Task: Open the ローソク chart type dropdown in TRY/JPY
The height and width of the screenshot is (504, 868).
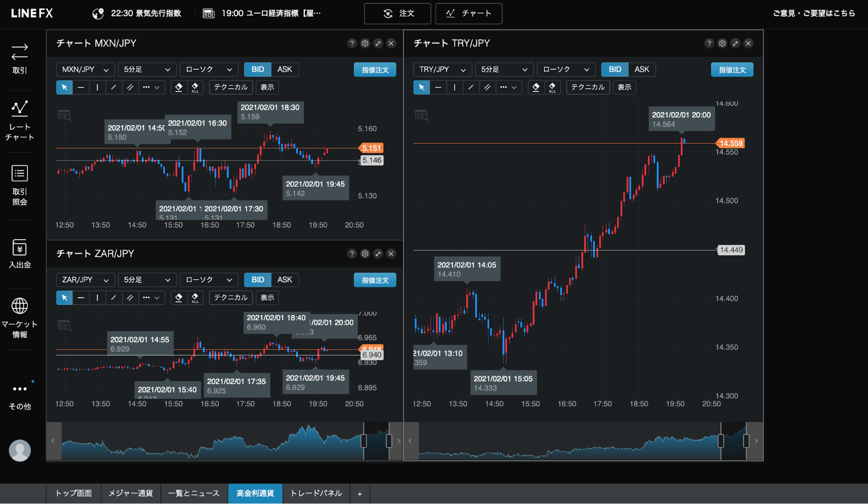Action: [566, 69]
